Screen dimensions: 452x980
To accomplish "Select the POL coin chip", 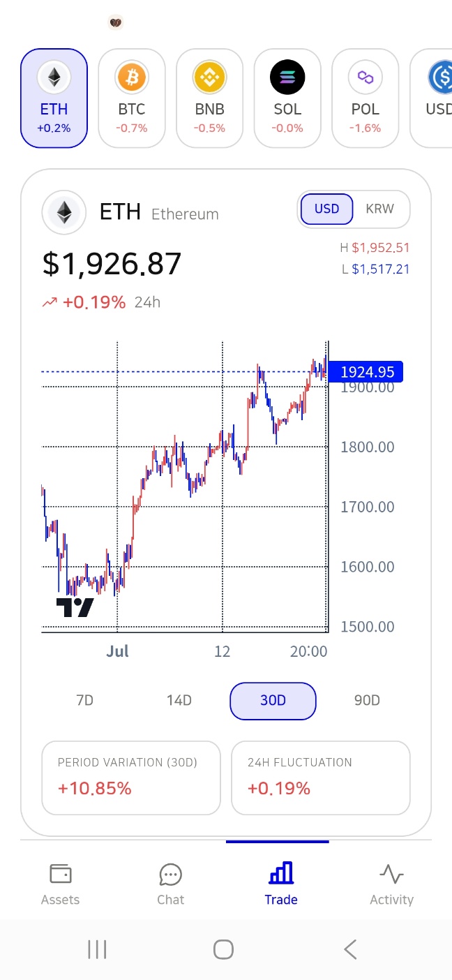I will coord(365,98).
